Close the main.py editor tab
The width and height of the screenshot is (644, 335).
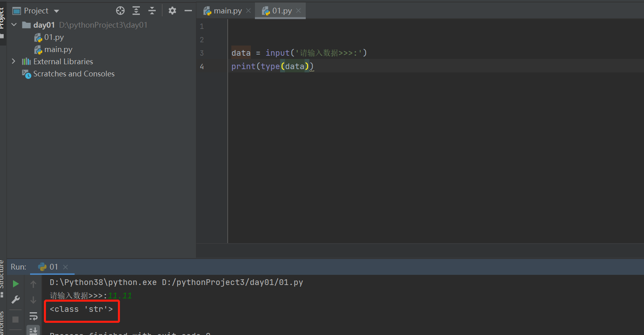click(248, 11)
